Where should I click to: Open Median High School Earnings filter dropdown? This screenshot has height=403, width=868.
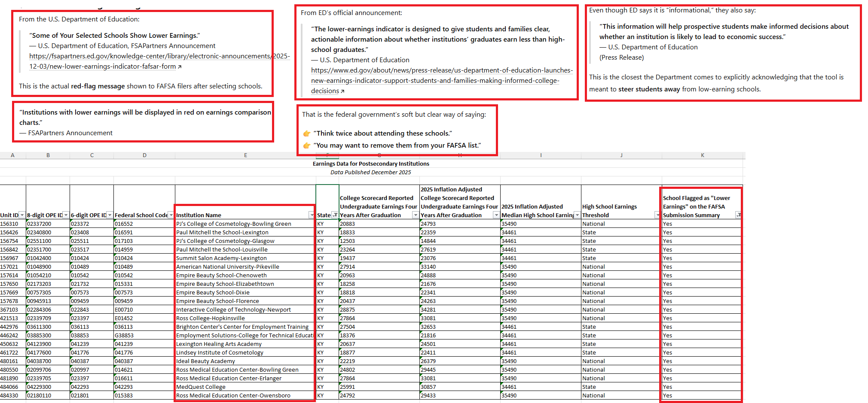pyautogui.click(x=577, y=215)
